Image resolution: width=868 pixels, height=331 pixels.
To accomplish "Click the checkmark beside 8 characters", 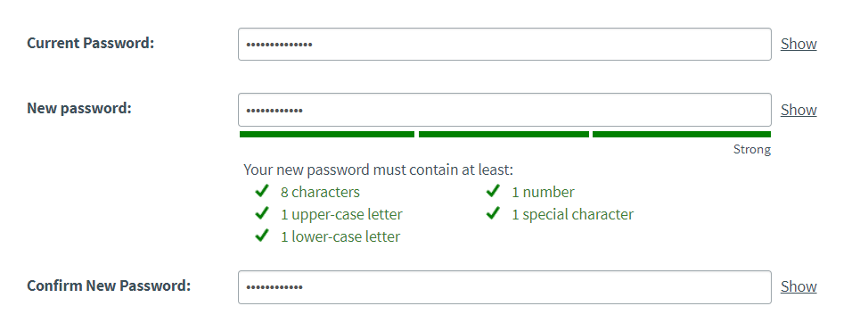I will 262,191.
